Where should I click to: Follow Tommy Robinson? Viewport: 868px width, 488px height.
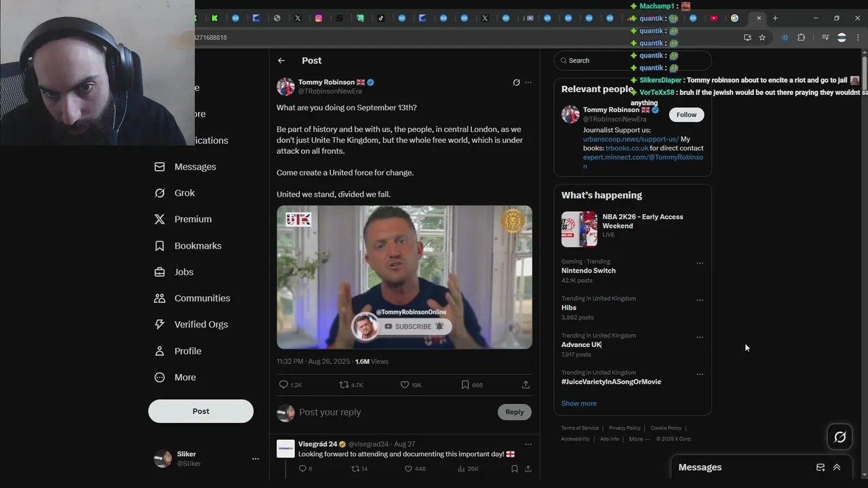(x=686, y=115)
